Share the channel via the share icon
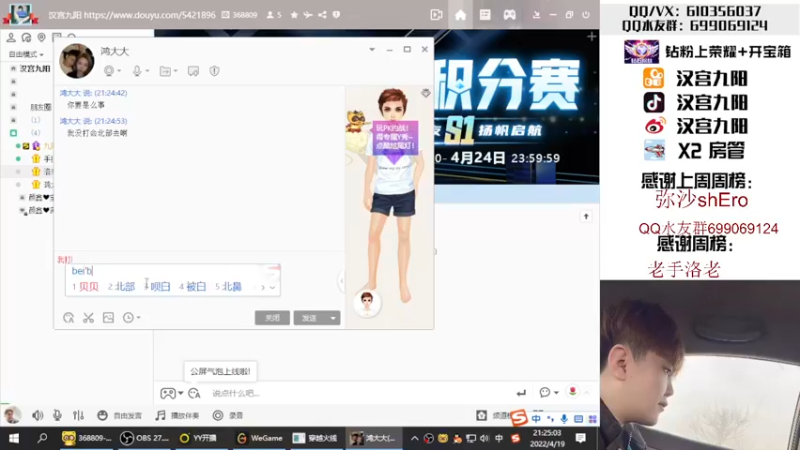 (322, 15)
